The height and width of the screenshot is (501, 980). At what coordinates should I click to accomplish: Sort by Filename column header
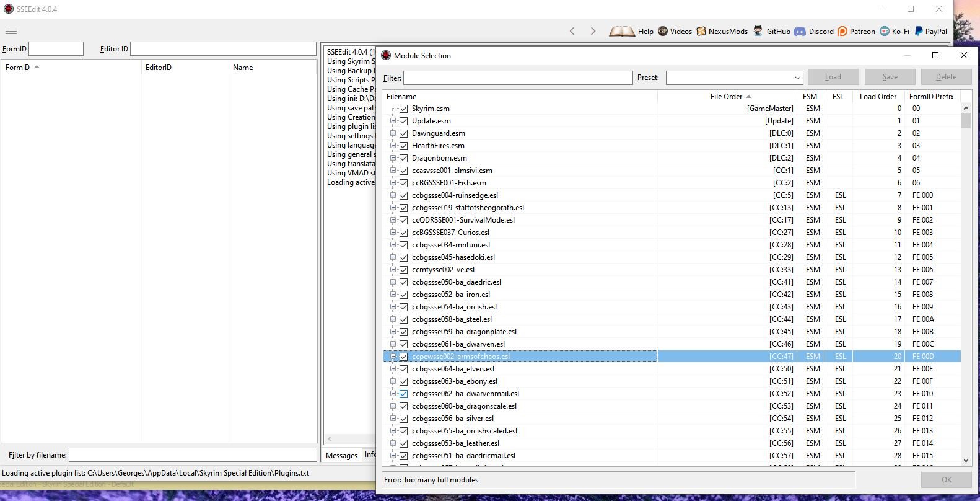[x=520, y=97]
